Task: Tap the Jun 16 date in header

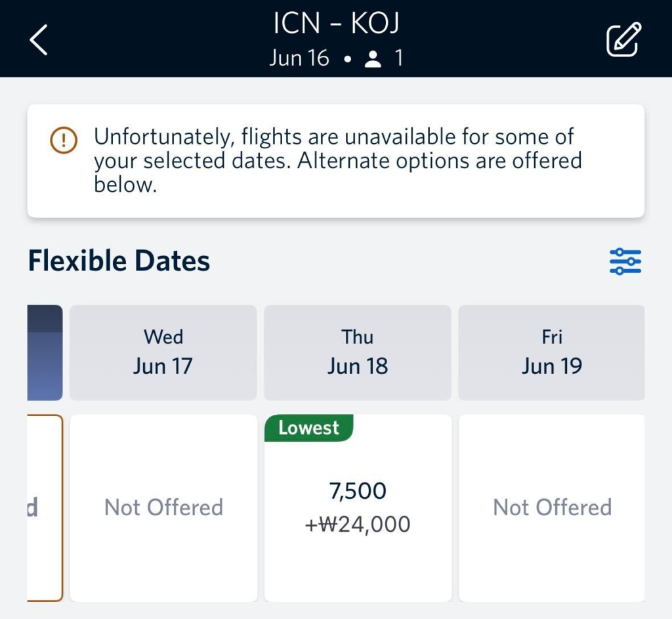Action: (299, 58)
